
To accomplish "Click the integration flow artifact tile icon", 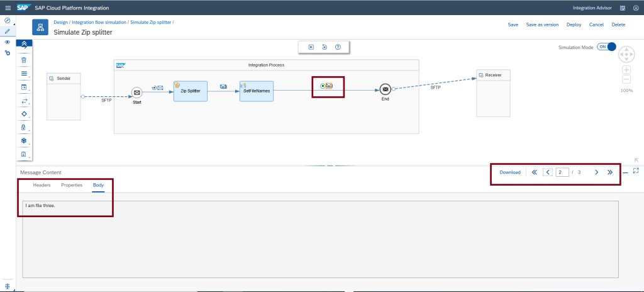I will coord(40,27).
